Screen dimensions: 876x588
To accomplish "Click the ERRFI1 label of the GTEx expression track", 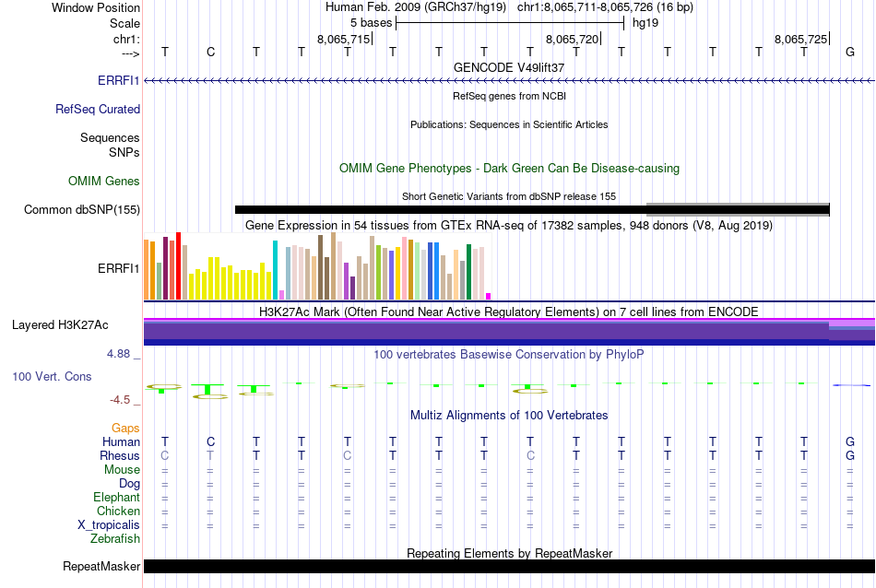I will click(118, 268).
